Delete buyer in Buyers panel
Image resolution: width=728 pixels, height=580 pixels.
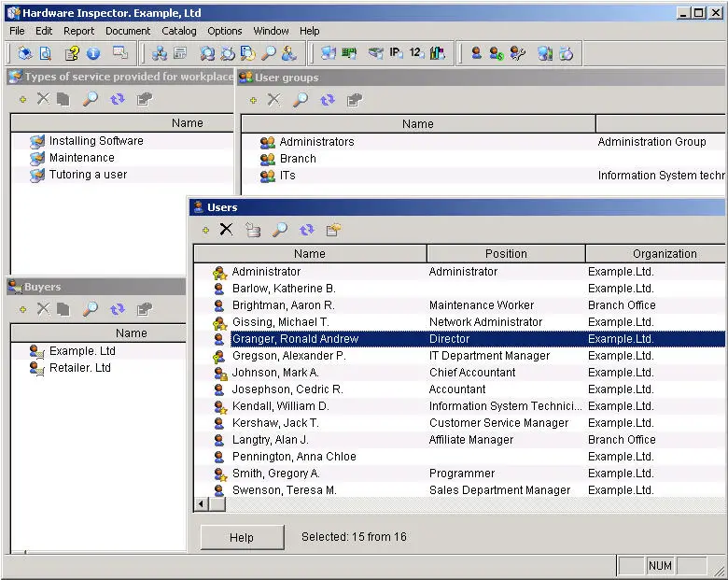click(x=43, y=308)
